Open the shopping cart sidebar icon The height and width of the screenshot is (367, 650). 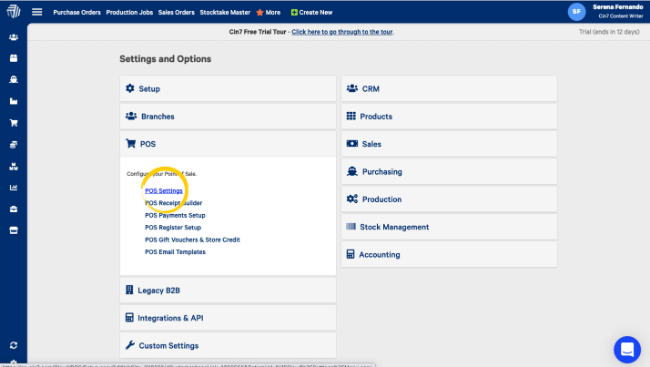[x=14, y=123]
